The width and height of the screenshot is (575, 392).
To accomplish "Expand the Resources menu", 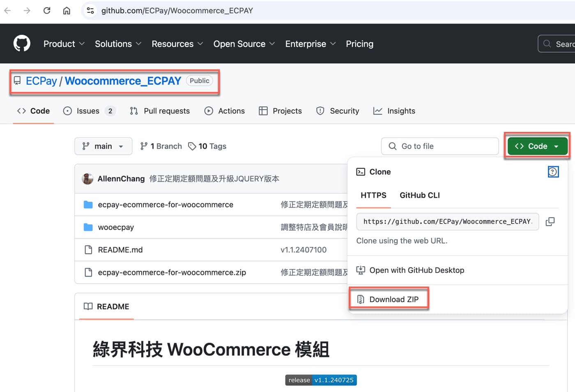I will pos(177,44).
